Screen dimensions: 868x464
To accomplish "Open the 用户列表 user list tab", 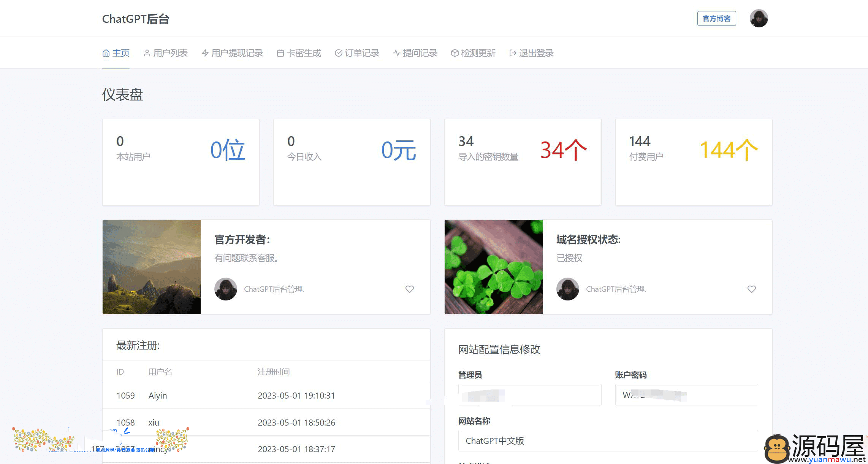I will (x=166, y=53).
